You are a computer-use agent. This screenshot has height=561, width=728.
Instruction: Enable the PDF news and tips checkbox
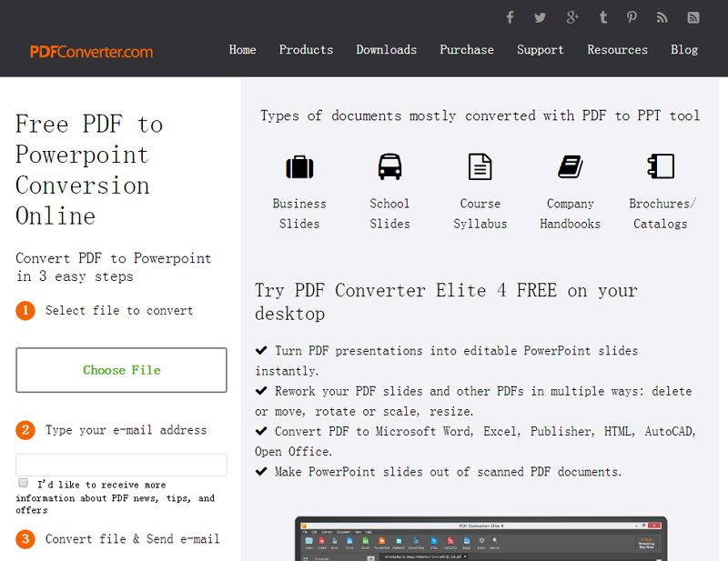[x=22, y=483]
